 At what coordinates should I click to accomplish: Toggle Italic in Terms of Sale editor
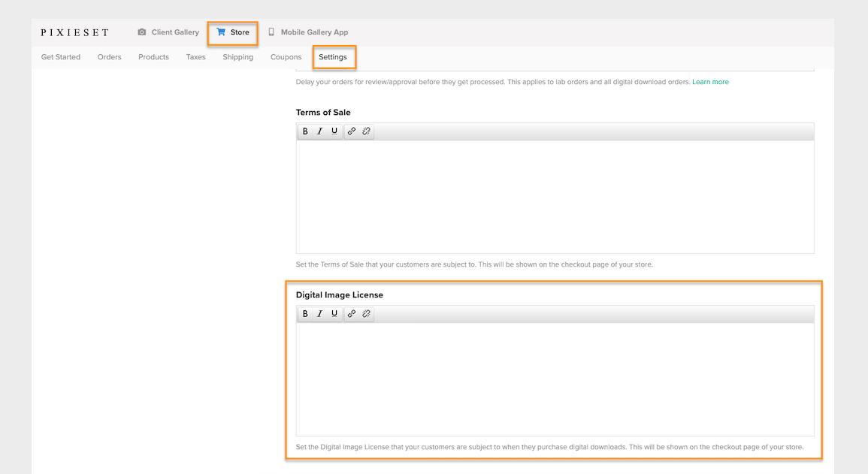(x=319, y=131)
